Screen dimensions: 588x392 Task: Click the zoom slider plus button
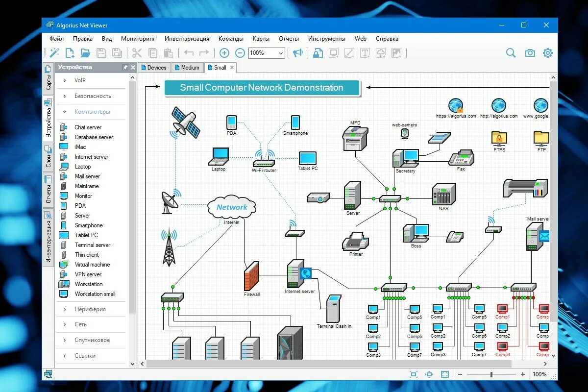[523, 374]
